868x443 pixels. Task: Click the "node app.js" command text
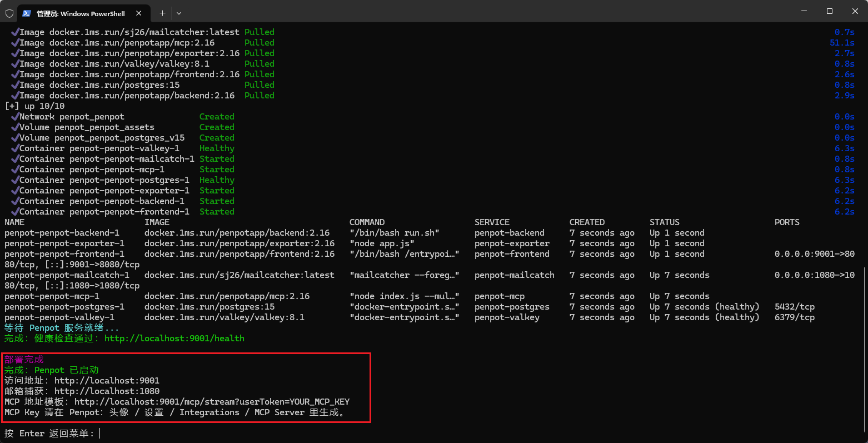[382, 243]
